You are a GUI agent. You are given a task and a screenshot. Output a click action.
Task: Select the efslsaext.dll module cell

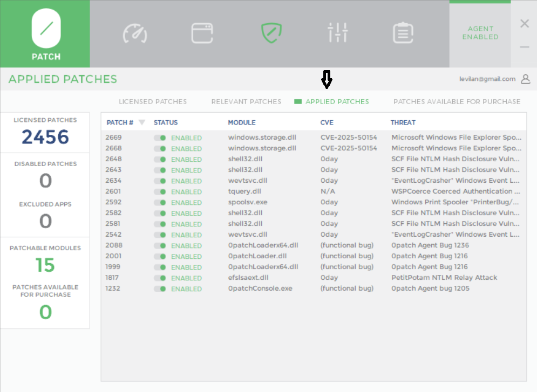[x=248, y=277]
